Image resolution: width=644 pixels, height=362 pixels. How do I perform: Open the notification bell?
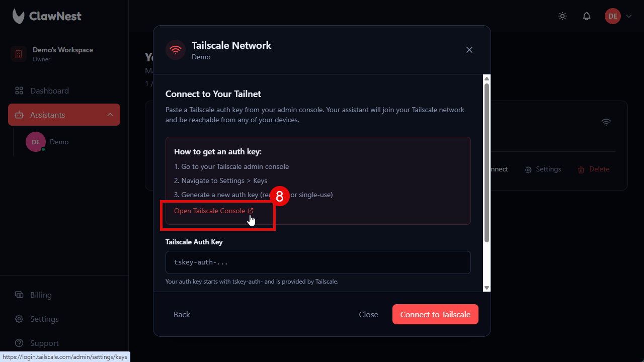click(x=587, y=16)
